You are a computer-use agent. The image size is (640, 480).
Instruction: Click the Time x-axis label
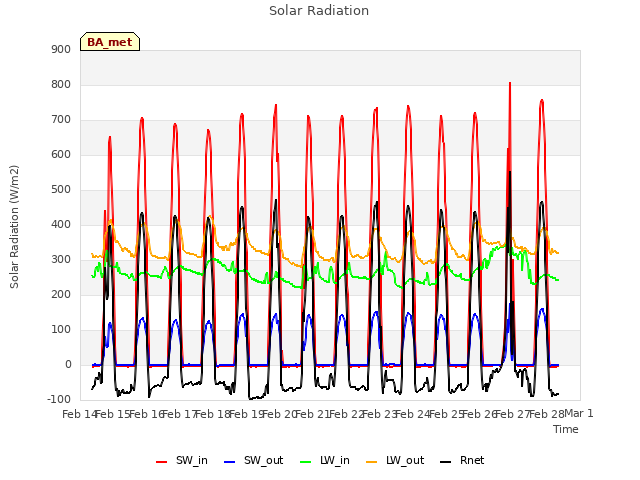[x=566, y=429]
